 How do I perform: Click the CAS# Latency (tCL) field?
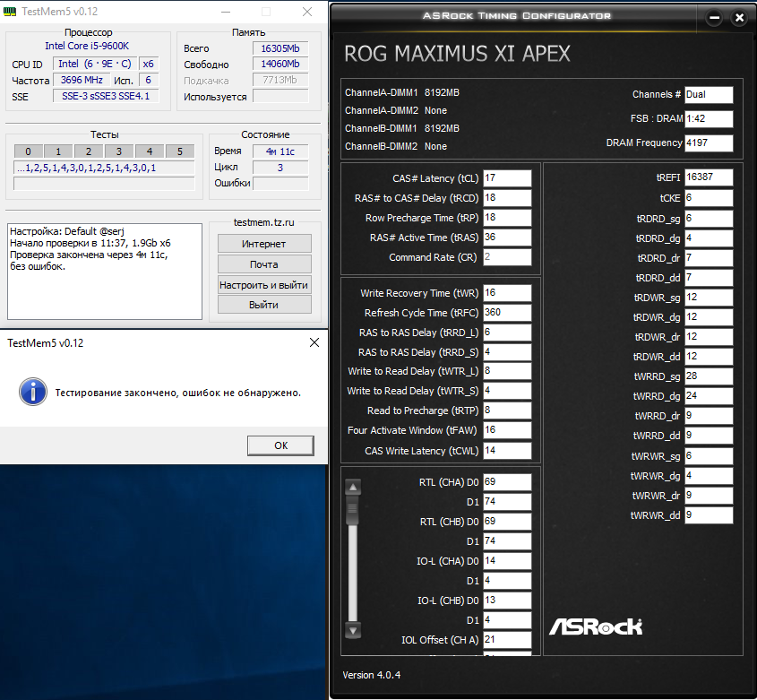click(x=507, y=177)
